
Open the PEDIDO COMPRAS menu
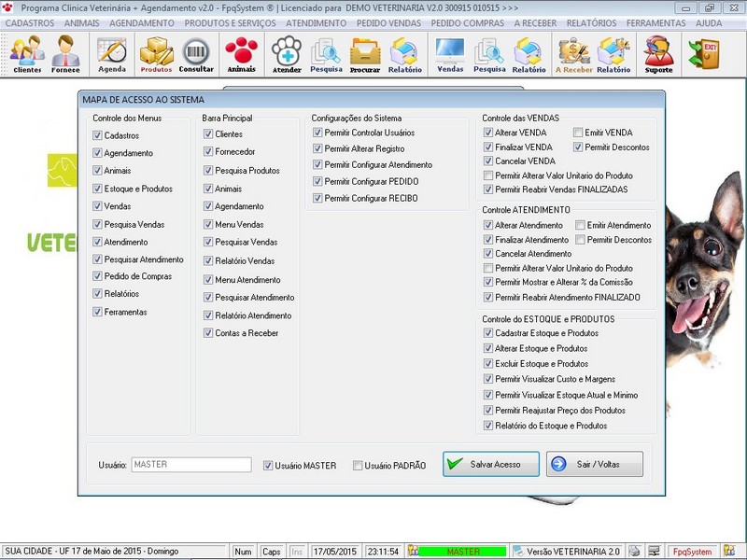pyautogui.click(x=468, y=22)
